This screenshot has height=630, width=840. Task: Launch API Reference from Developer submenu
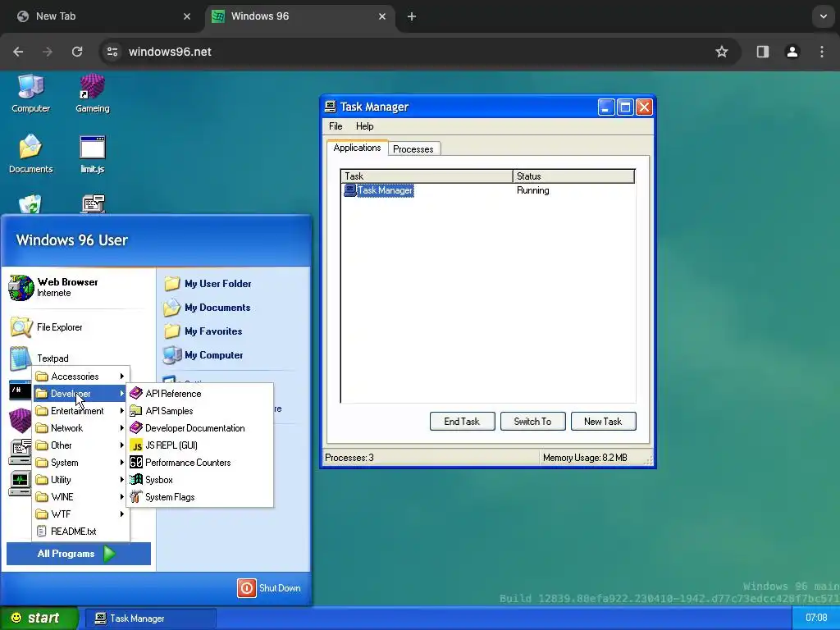pyautogui.click(x=199, y=394)
